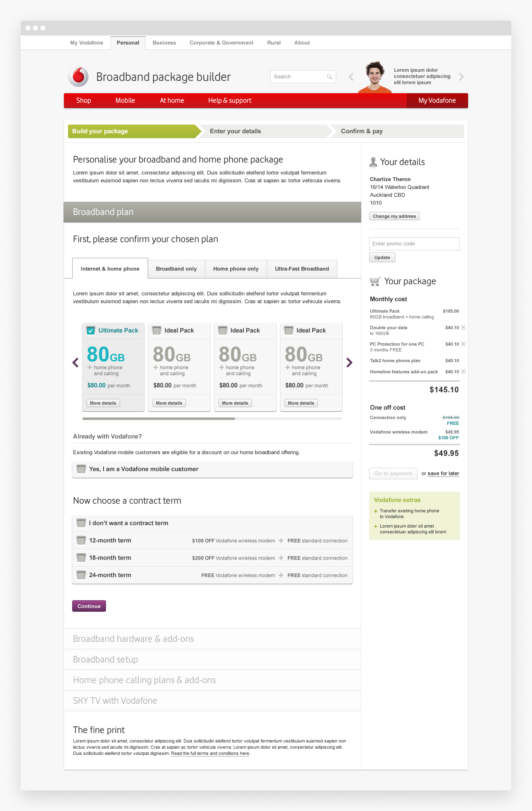Expand the Broadband setup section
This screenshot has width=532, height=811.
coord(106,660)
